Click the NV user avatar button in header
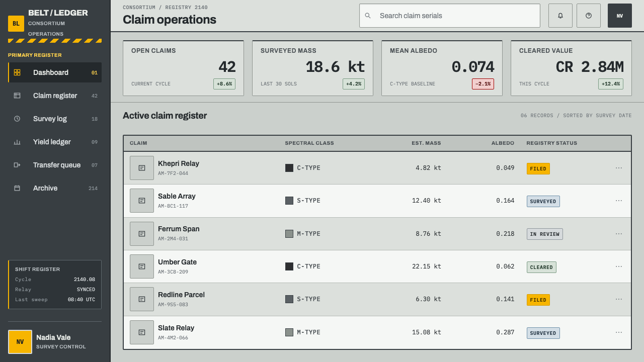The image size is (644, 362). [620, 16]
